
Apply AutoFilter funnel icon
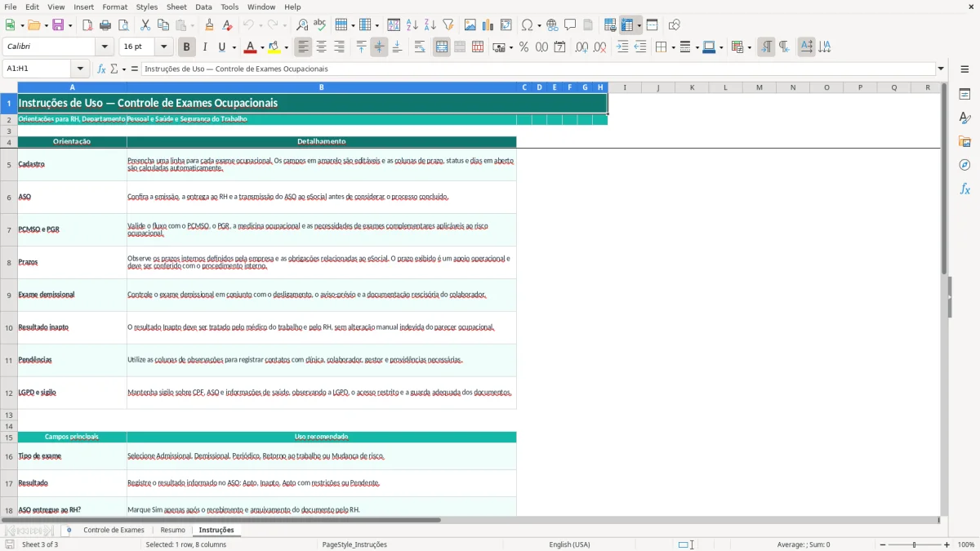pos(448,25)
